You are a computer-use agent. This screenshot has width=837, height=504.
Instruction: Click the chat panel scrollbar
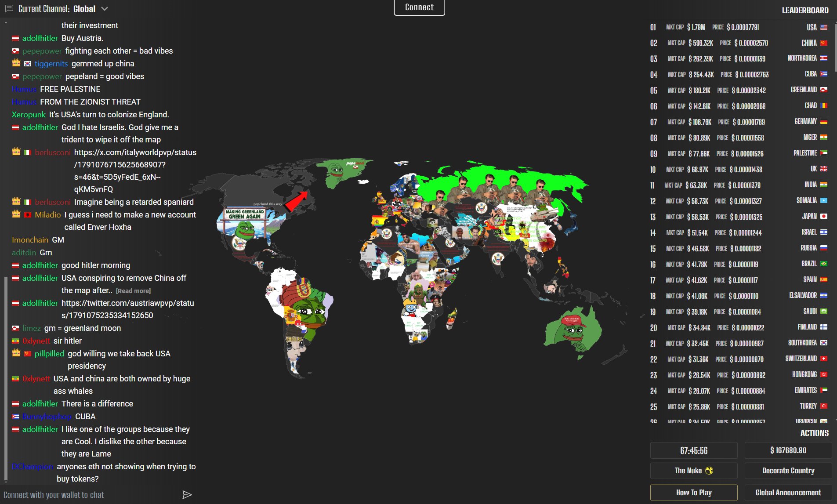[5, 379]
